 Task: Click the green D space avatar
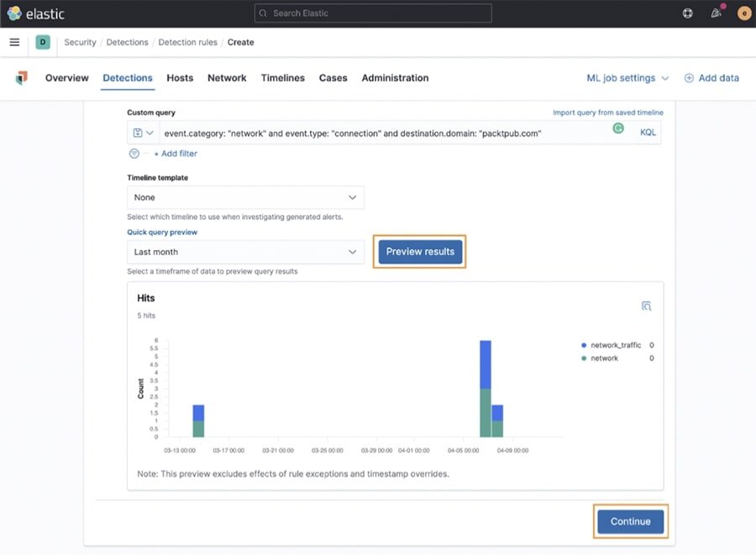coord(43,42)
